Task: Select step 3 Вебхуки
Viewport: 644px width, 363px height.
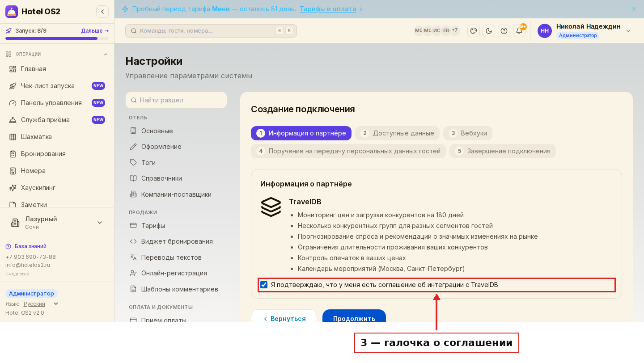Action: [468, 133]
